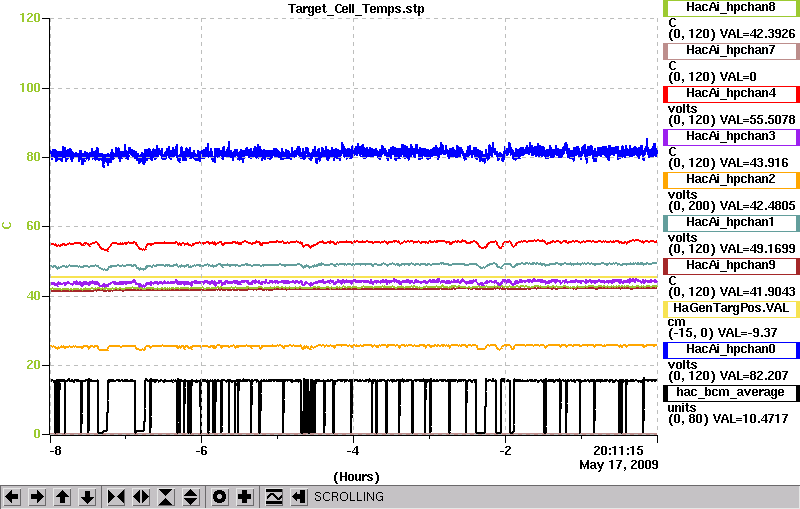Pan the plot down with the down arrow
The image size is (800, 509).
87,496
